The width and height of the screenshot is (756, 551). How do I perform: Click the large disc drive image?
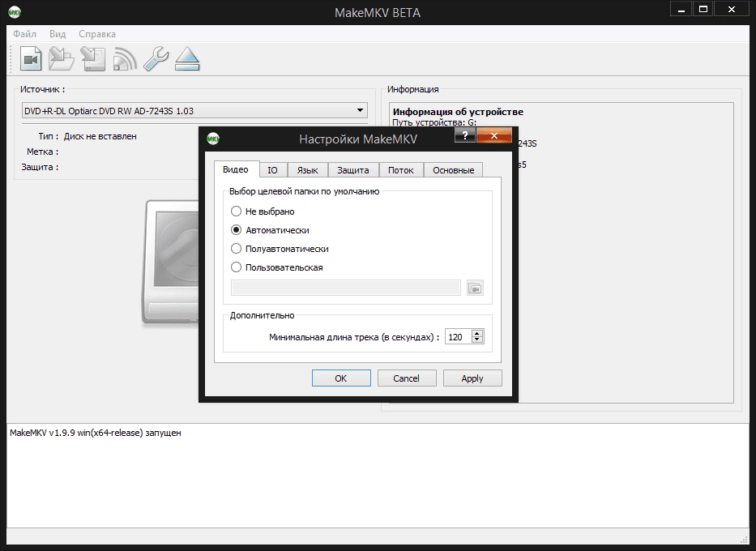(171, 263)
